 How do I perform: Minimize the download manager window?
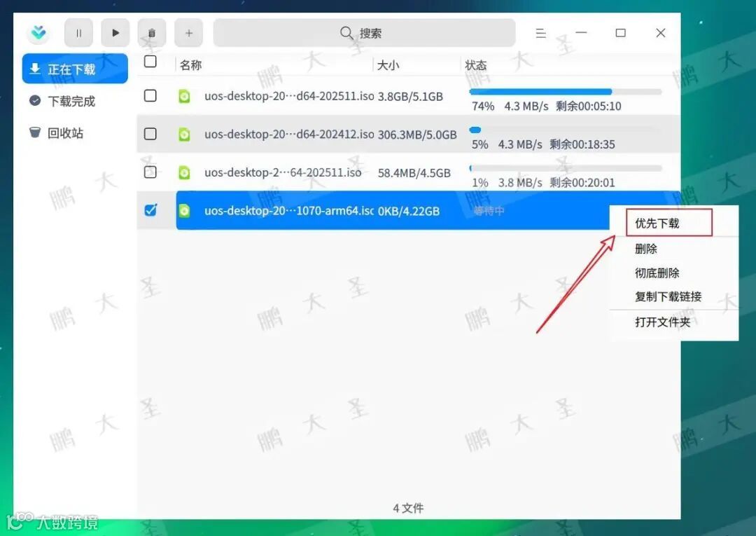(582, 33)
